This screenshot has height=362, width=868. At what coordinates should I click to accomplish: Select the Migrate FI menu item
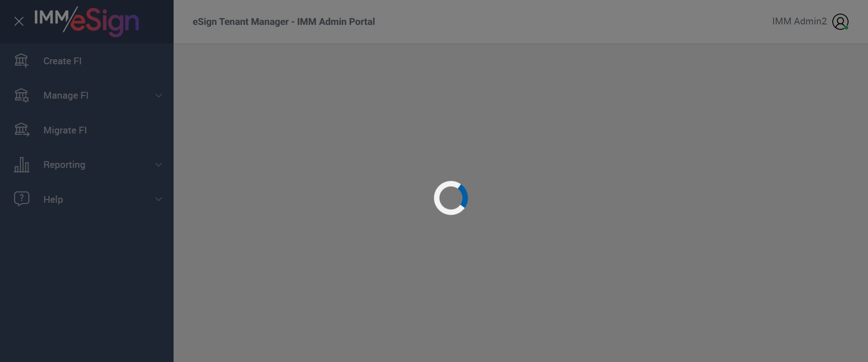pyautogui.click(x=87, y=130)
